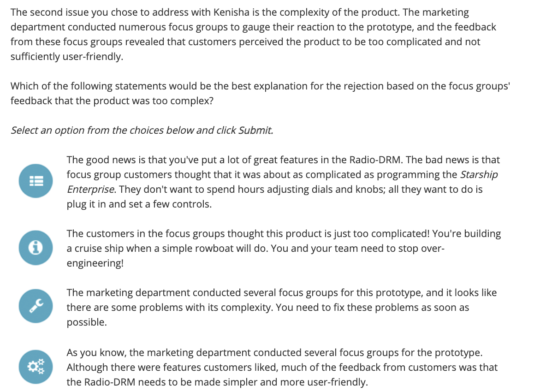The width and height of the screenshot is (534, 392).
Task: Choose the answer starting 'The good news is'
Action: click(283, 182)
